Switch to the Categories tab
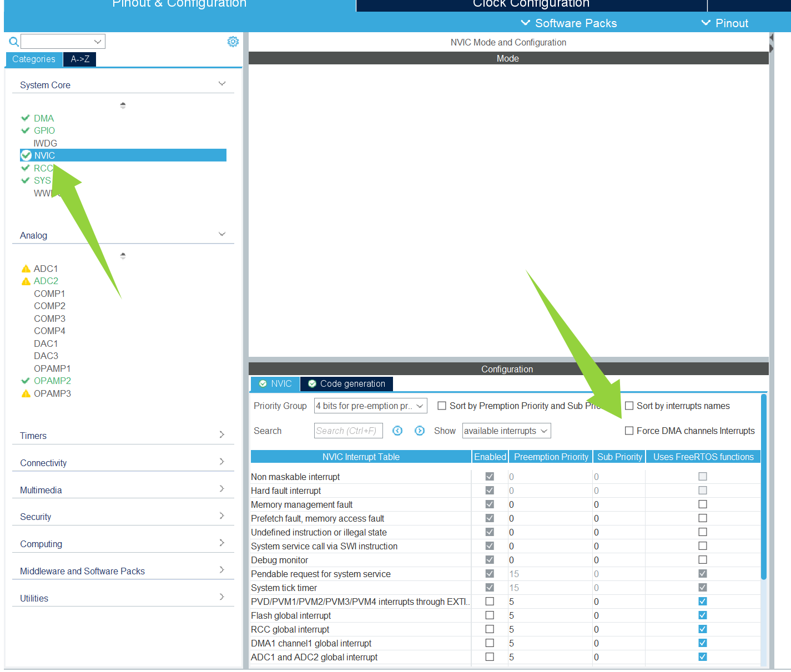This screenshot has height=672, width=791. pos(34,59)
